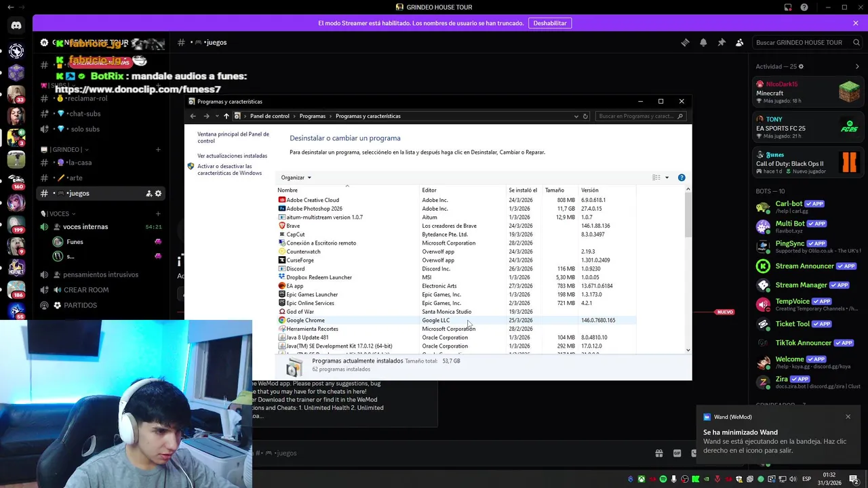Screen dimensions: 868x488
Task: Click microphone icon in system tray
Action: tap(674, 479)
